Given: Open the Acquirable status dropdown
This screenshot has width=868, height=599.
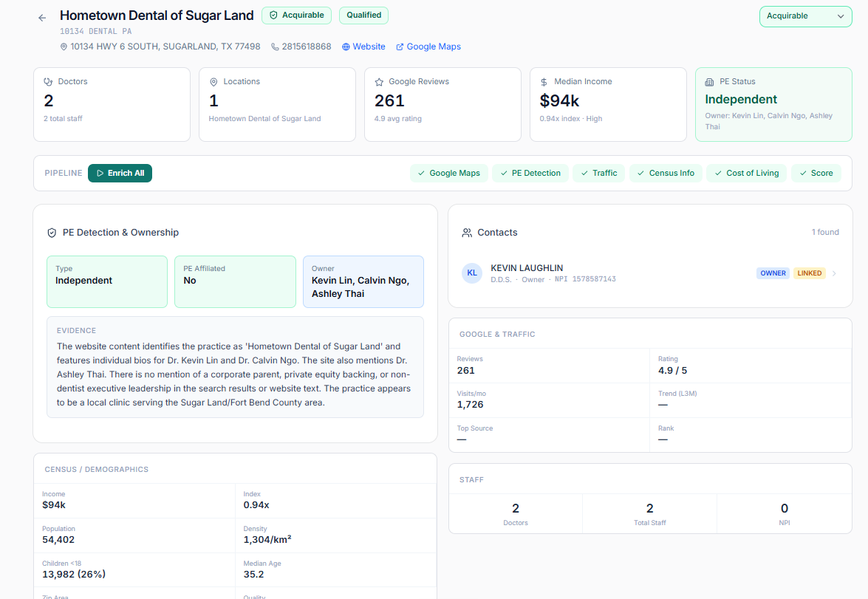Looking at the screenshot, I should [805, 16].
